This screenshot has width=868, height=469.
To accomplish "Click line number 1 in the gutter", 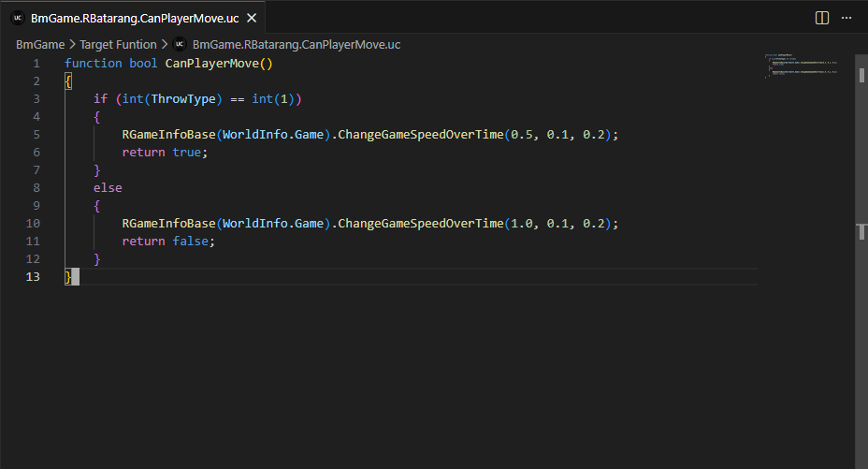I will point(36,64).
